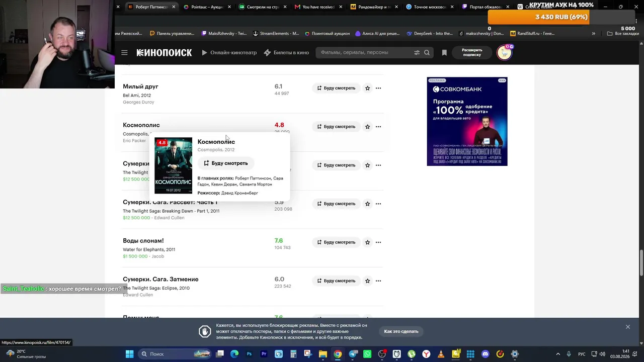Open the Сумерки. Сага. Затмение film title
Image resolution: width=644 pixels, height=362 pixels.
point(160,279)
